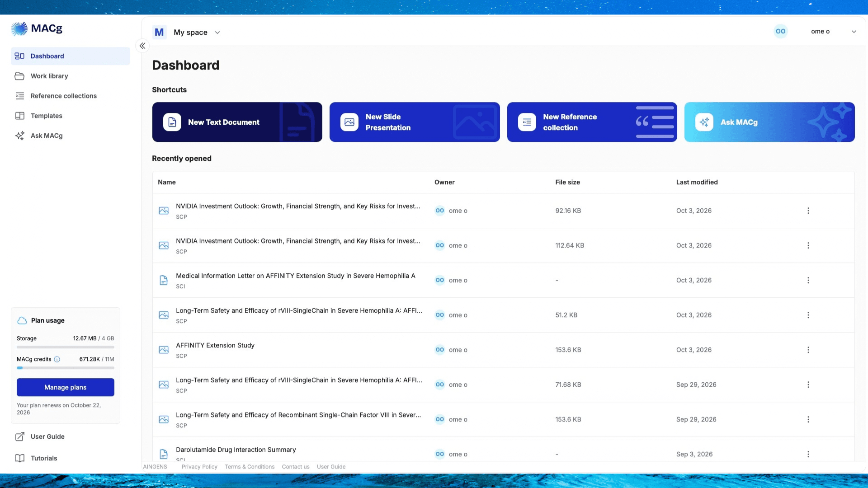Viewport: 868px width, 488px height.
Task: Open options for Recombinant Single-Chain Factor VIII row
Action: click(x=808, y=419)
